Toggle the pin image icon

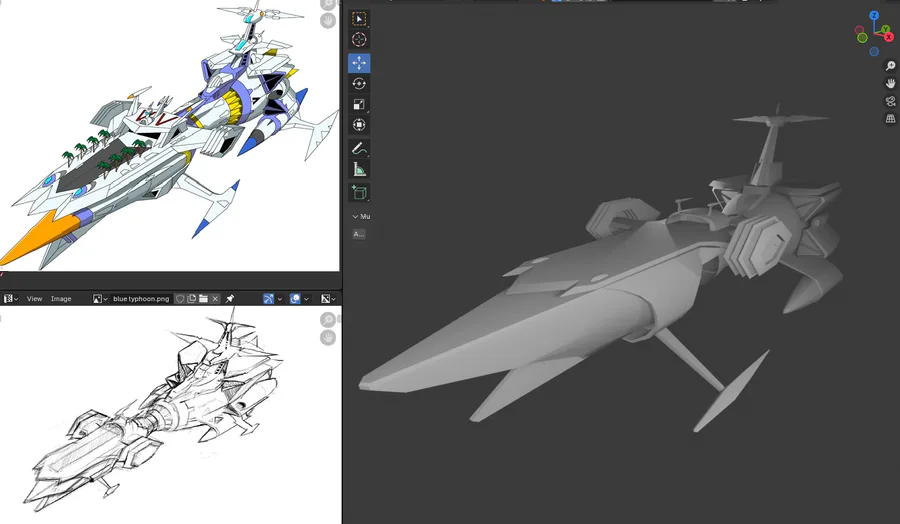coord(230,298)
